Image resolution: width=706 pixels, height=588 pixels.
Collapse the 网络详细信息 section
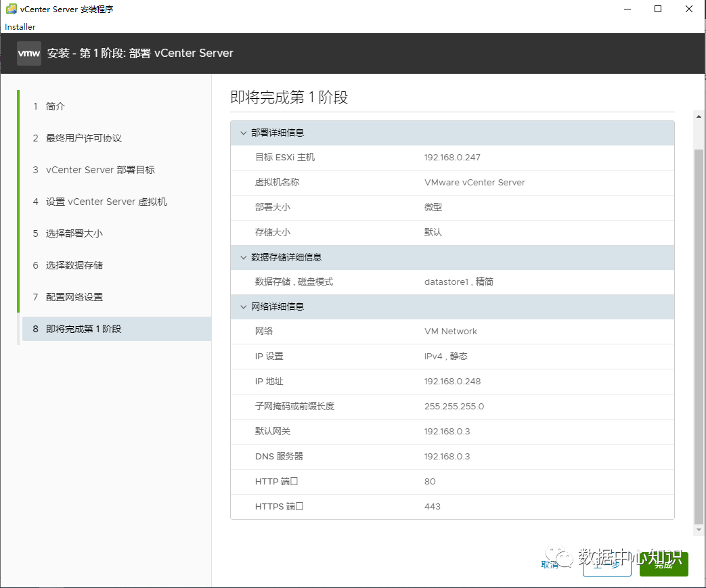coord(243,307)
